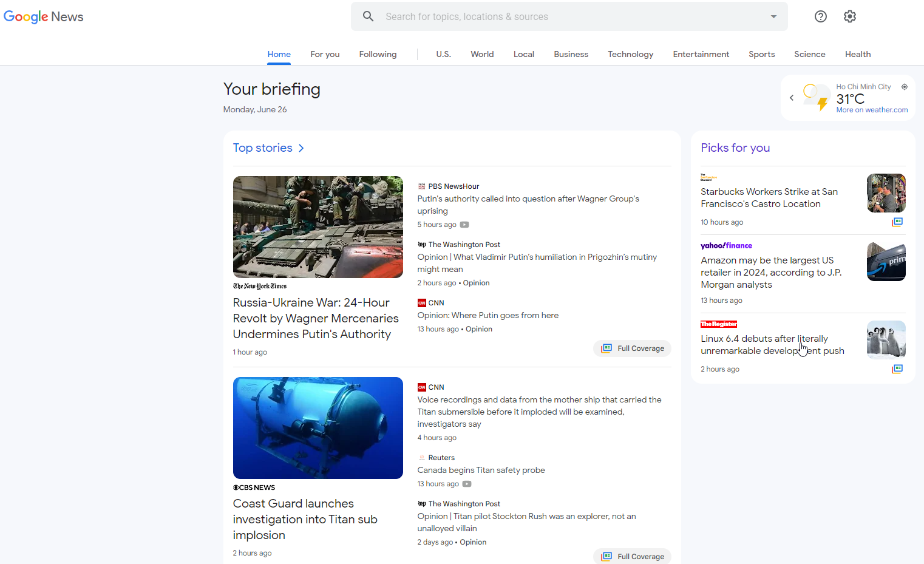Image resolution: width=924 pixels, height=564 pixels.
Task: Expand Top stories via its chevron
Action: 301,148
